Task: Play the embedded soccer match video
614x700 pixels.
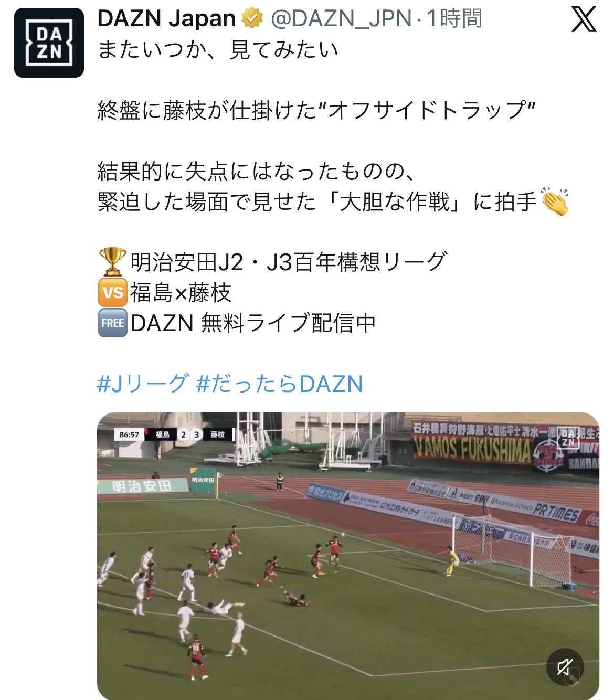Action: pyautogui.click(x=348, y=556)
